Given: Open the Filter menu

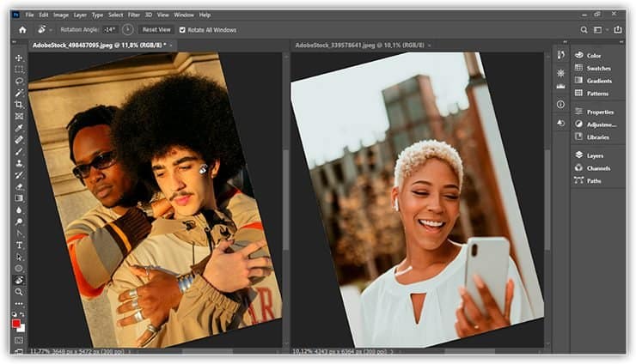Looking at the screenshot, I should [x=135, y=15].
